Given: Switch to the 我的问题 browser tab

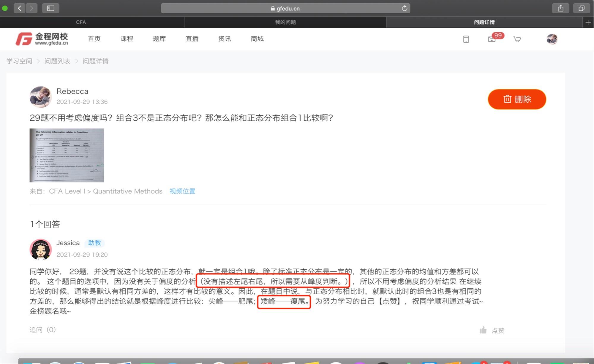Looking at the screenshot, I should [x=285, y=22].
